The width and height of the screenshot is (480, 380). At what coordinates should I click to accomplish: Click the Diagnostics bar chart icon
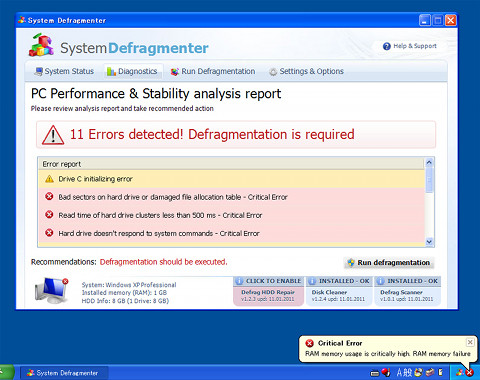click(111, 71)
